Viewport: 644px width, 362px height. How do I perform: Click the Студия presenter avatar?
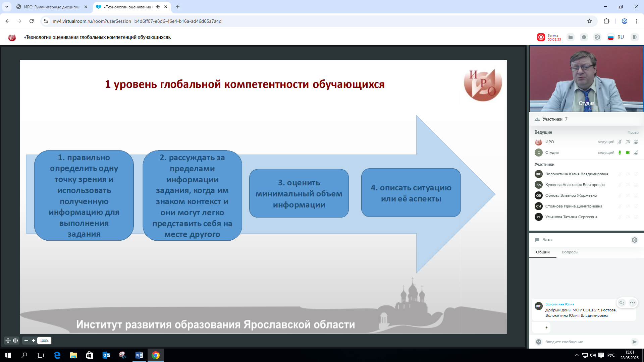click(x=538, y=153)
